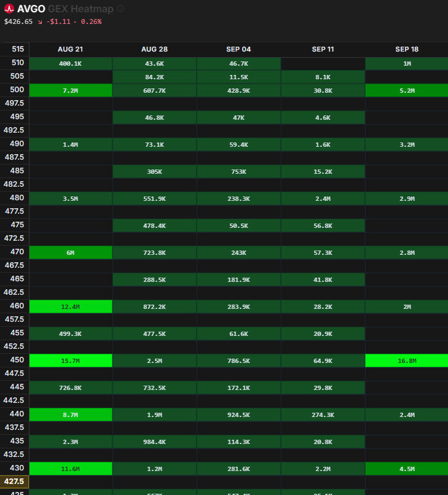Click the 281.6K cell at 430 strike
The width and height of the screenshot is (448, 495).
239,469
